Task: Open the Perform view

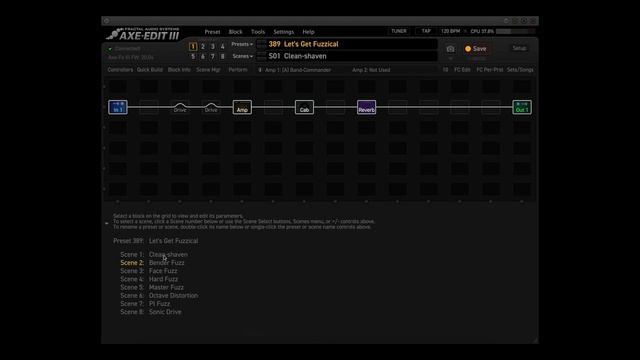Action: coord(238,70)
